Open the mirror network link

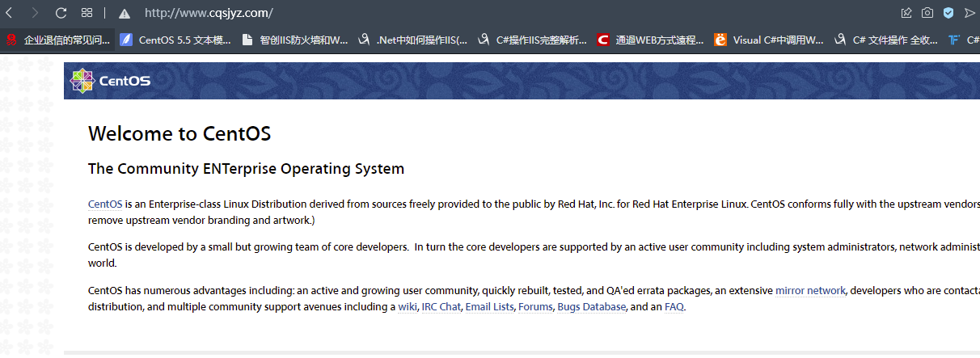pos(809,291)
